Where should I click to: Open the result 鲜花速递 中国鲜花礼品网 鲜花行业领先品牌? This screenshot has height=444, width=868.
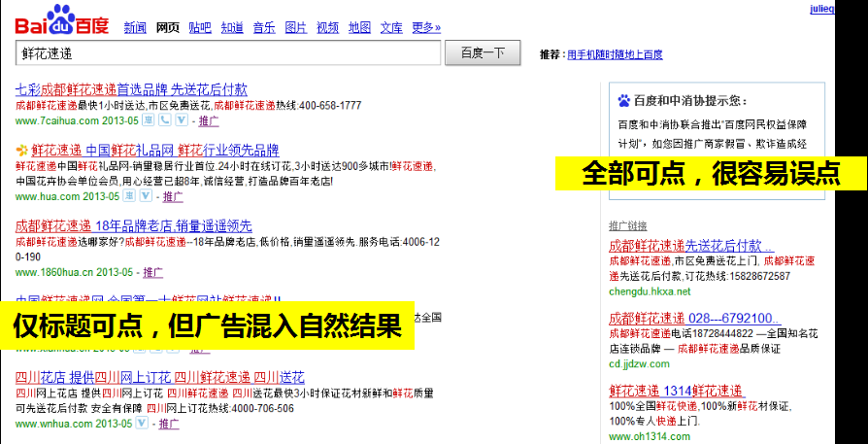tap(155, 150)
